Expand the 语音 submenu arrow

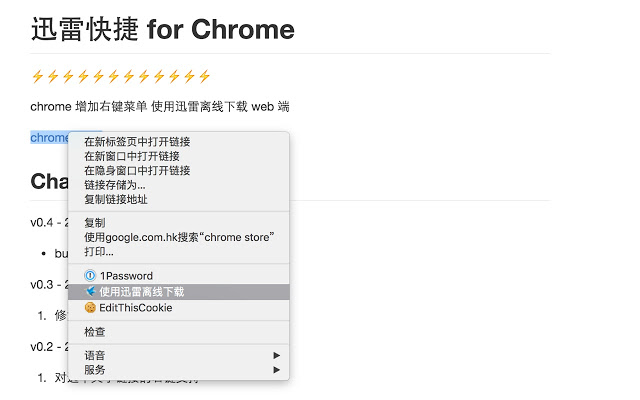click(277, 356)
